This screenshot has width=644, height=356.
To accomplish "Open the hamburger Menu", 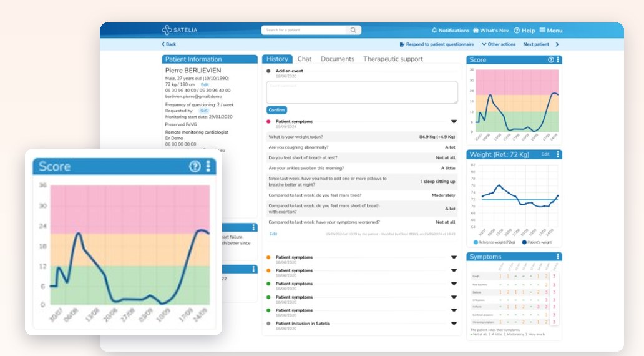I will (551, 31).
